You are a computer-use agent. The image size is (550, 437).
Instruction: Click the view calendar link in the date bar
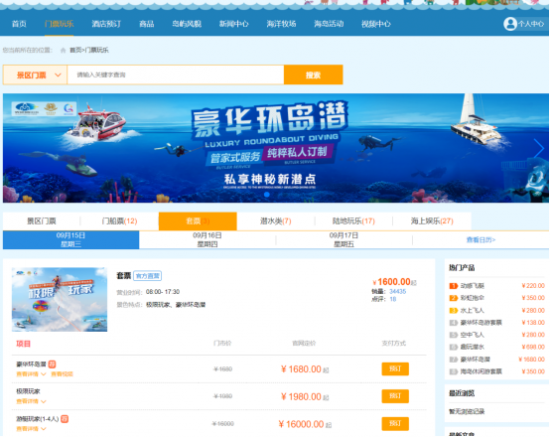[x=481, y=240]
